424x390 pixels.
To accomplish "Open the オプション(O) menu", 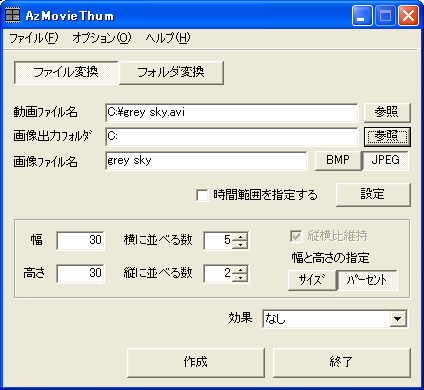I will point(102,38).
